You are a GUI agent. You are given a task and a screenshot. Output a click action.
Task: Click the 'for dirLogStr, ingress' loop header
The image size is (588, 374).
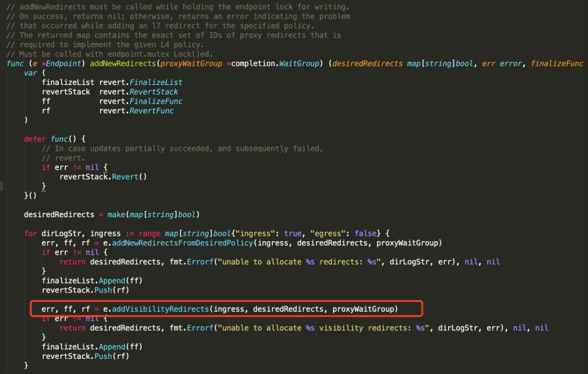click(207, 234)
